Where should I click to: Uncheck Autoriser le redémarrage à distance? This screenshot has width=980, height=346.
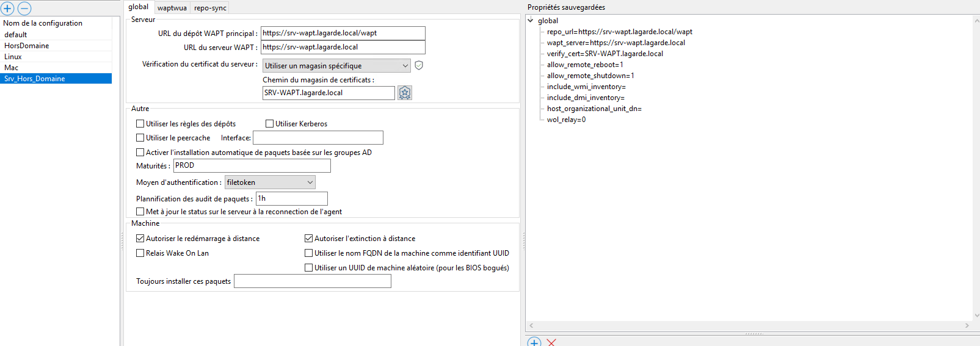coord(140,239)
